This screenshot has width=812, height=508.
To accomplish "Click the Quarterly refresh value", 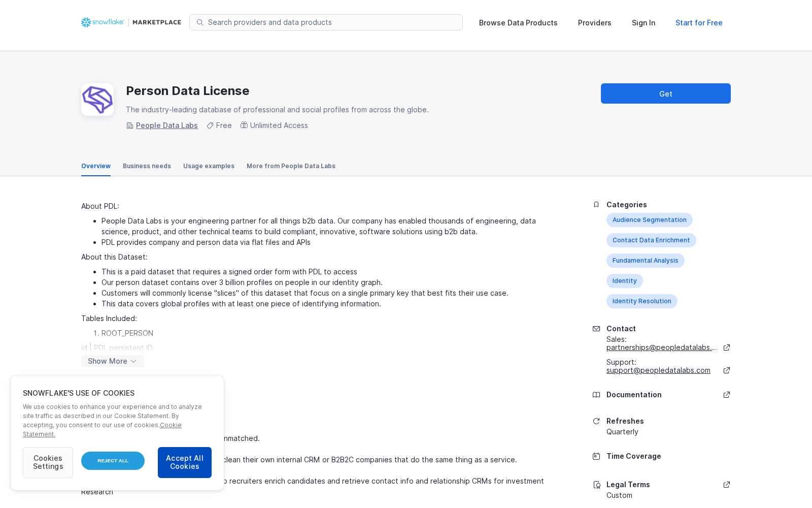I will pos(622,432).
